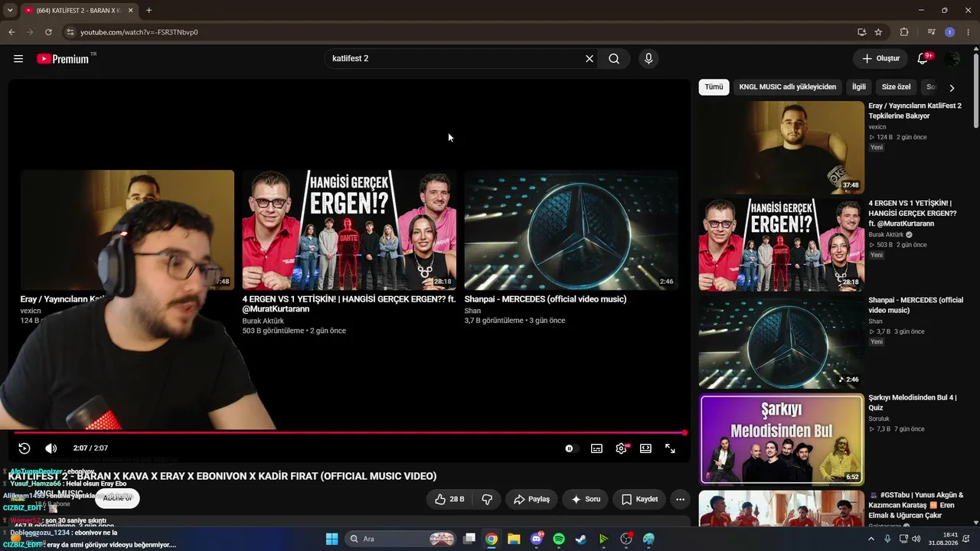
Task: Open Chrome three-dot menu
Action: (x=969, y=32)
